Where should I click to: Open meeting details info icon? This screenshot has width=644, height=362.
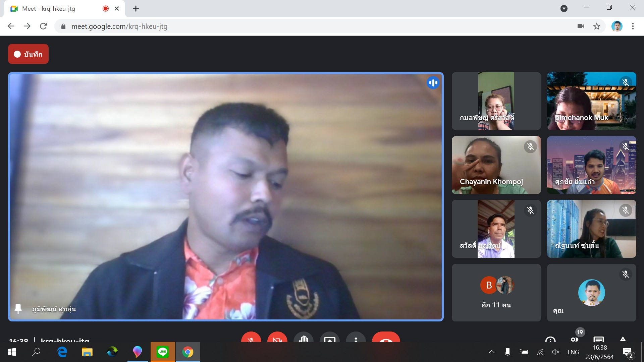coord(550,339)
